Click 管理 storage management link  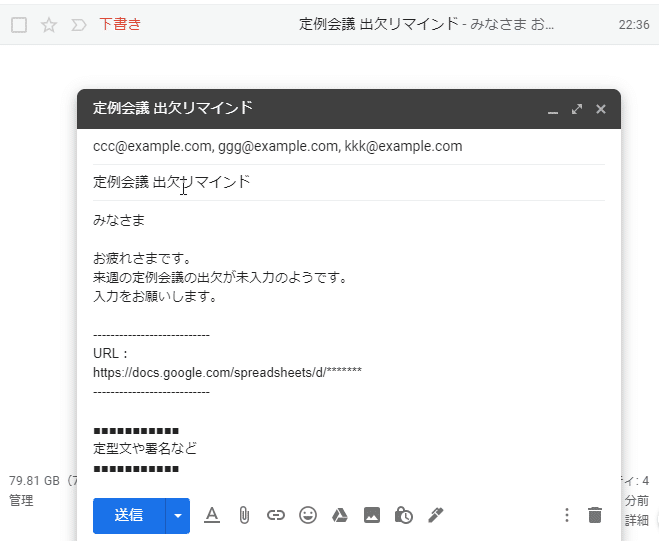(21, 500)
